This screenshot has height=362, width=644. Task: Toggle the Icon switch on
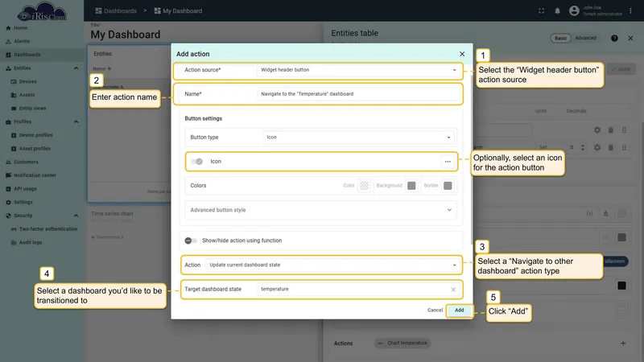pos(196,162)
